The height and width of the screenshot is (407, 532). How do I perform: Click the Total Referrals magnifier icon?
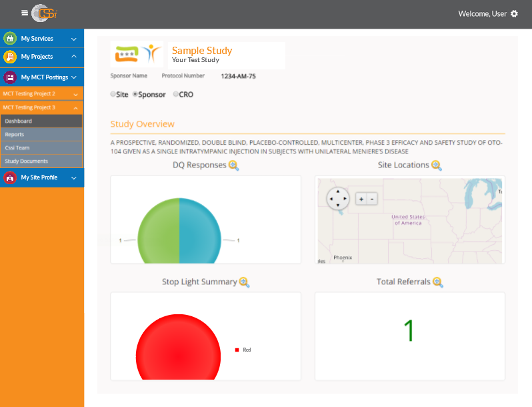tap(438, 282)
